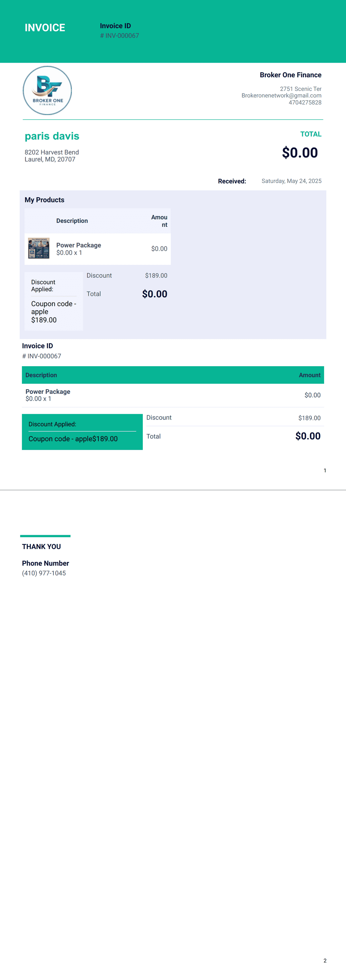This screenshot has height=980, width=346.
Task: Click the light Discount Applied coupon box
Action: point(54,301)
